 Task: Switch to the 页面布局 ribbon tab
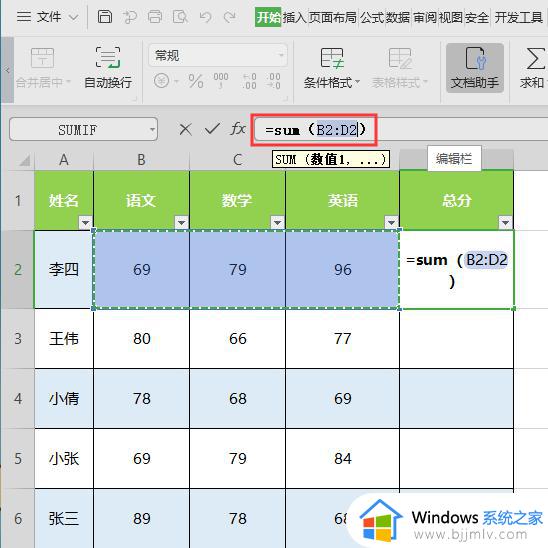(x=333, y=17)
